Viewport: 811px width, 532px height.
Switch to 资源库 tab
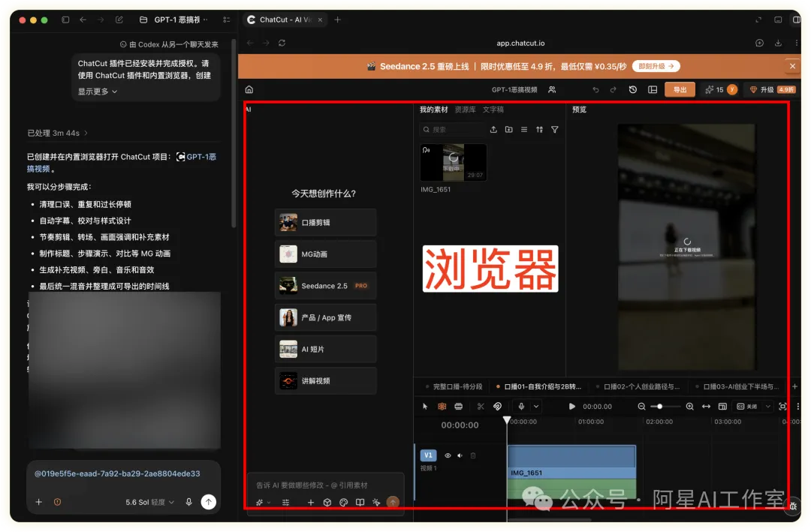pos(465,110)
